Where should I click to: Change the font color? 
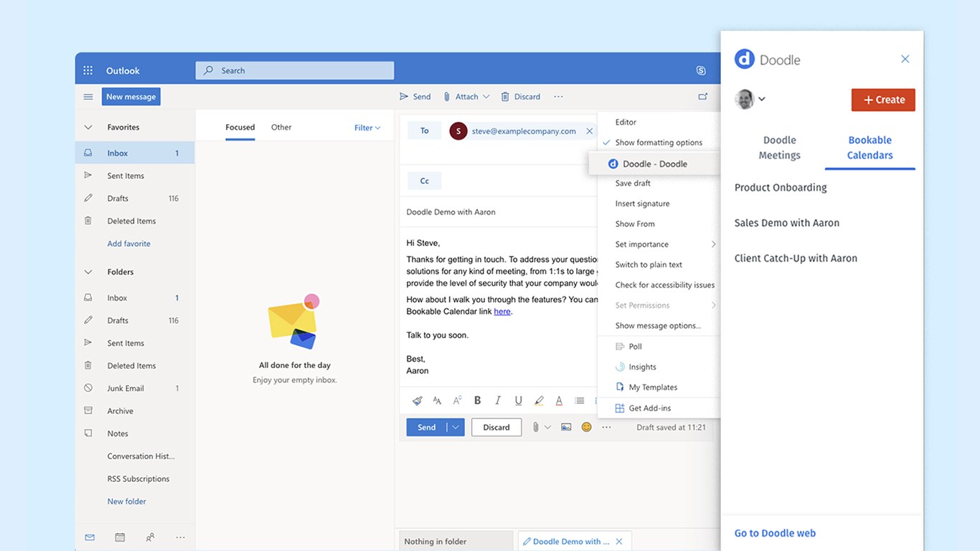click(559, 401)
